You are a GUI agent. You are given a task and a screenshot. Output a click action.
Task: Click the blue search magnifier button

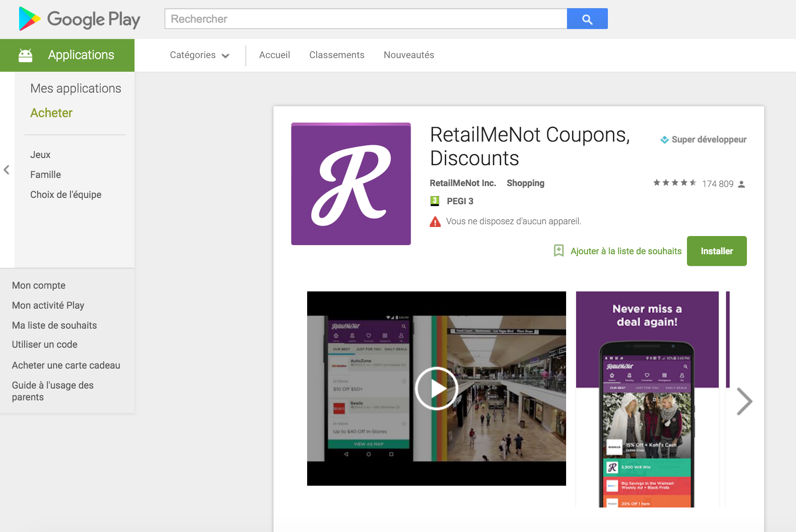(x=587, y=19)
